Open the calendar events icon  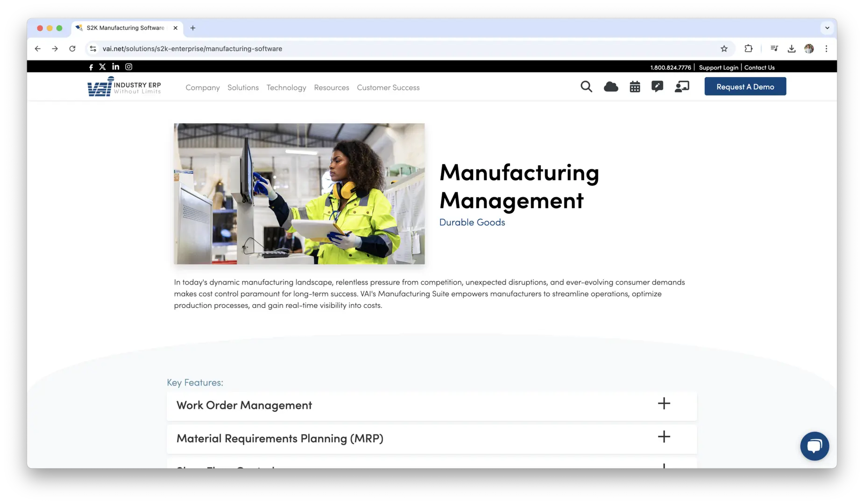pos(635,87)
